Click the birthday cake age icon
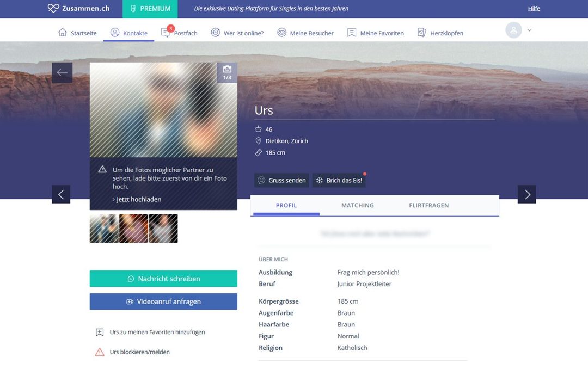 tap(259, 129)
